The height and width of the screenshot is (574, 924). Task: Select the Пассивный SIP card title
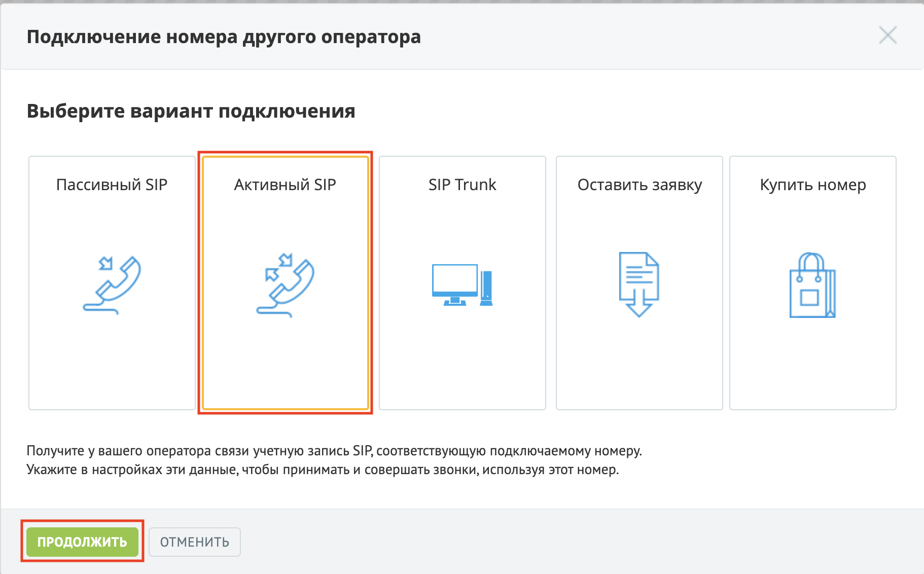112,185
